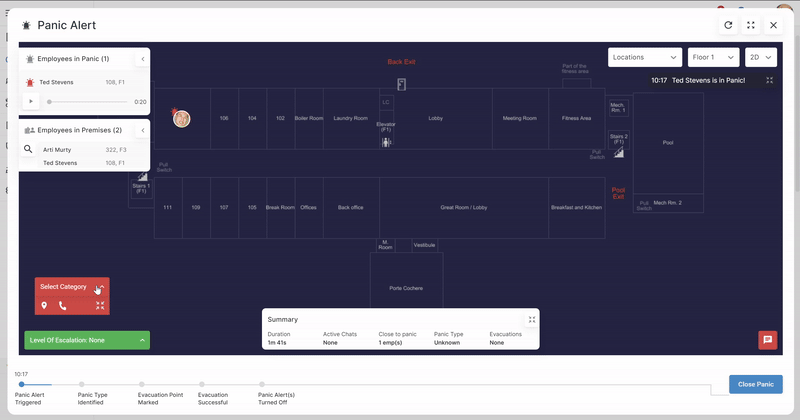Collapse the Employees in Panic panel
The image size is (800, 420).
tap(142, 59)
